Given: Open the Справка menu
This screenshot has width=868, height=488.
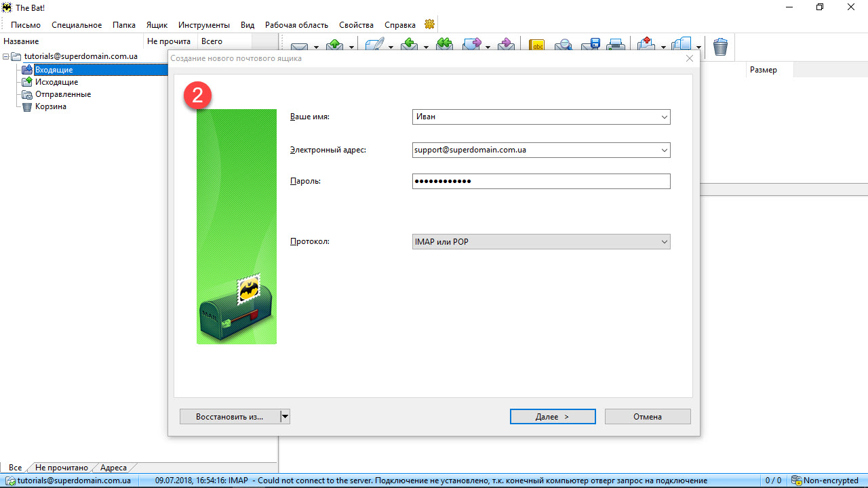Looking at the screenshot, I should click(400, 25).
